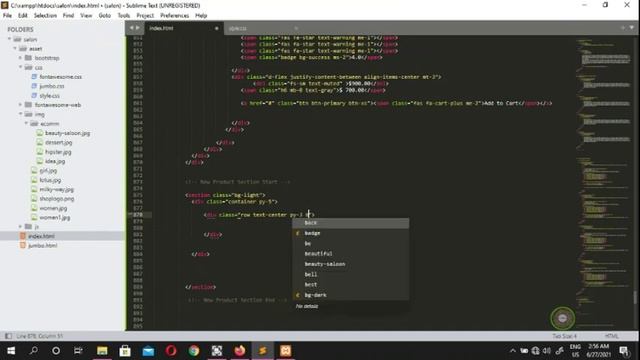The height and width of the screenshot is (360, 640).
Task: Choose 'badge' autocomplete suggestion
Action: pyautogui.click(x=351, y=233)
